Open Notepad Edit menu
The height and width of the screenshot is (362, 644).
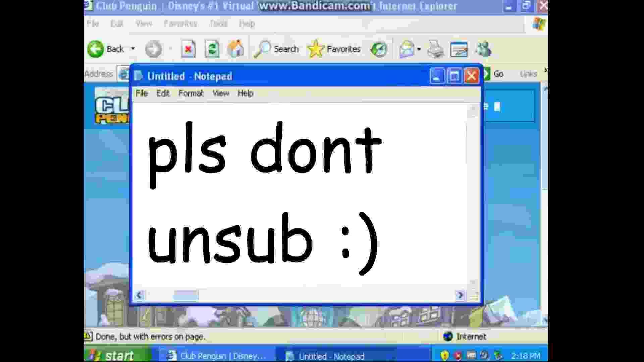tap(163, 93)
